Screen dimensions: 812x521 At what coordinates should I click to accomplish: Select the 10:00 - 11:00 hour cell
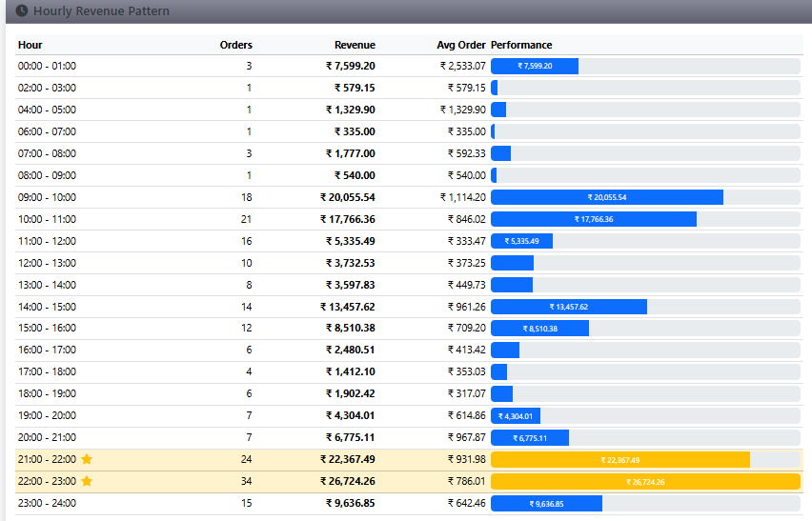pyautogui.click(x=47, y=219)
